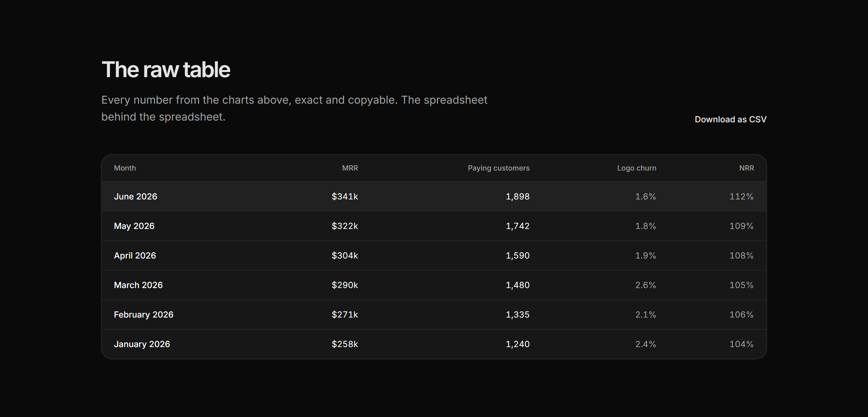This screenshot has height=417, width=868.
Task: Click the Download as CSV link
Action: [730, 119]
